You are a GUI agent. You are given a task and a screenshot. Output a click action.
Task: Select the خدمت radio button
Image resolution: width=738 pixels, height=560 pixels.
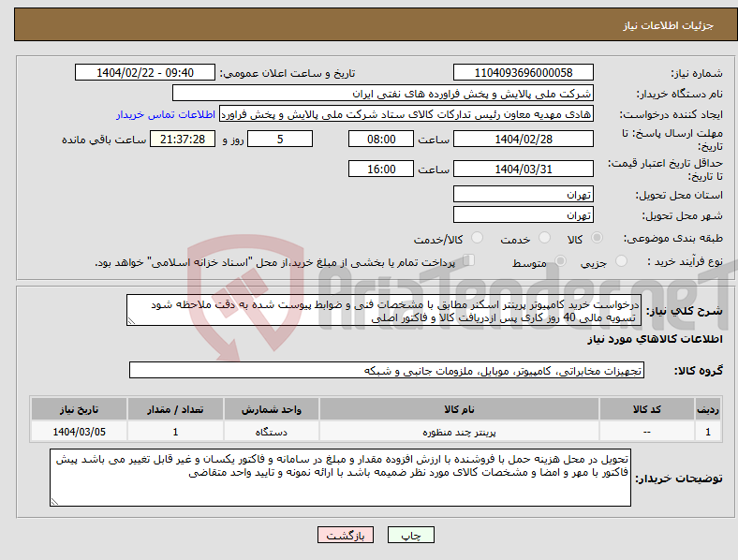(544, 238)
